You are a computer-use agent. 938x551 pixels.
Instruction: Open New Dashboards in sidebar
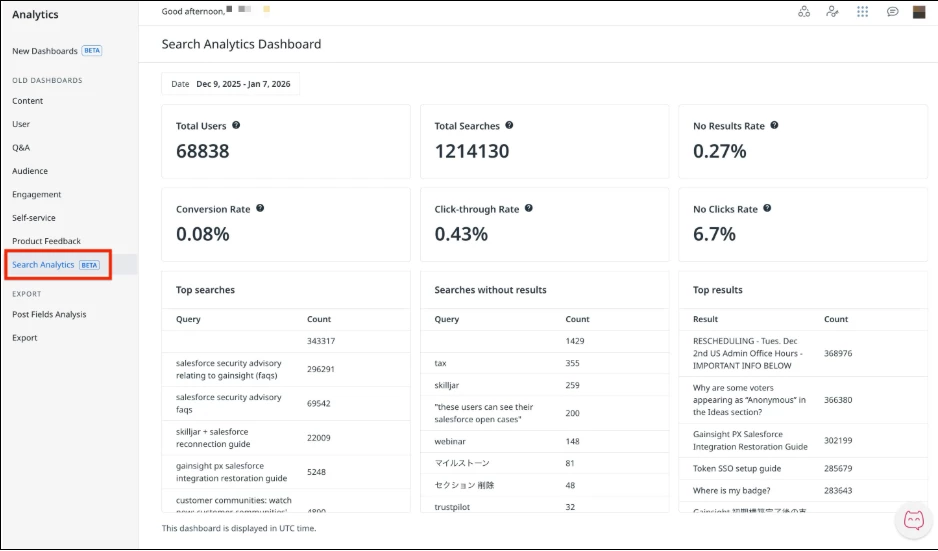(x=57, y=51)
